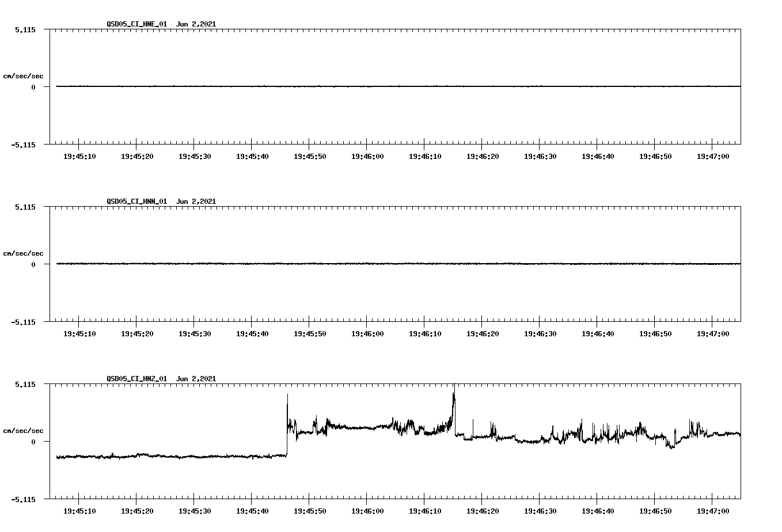Click 19:46:50 time label under HNZ chart
This screenshot has width=782, height=532.
655,511
